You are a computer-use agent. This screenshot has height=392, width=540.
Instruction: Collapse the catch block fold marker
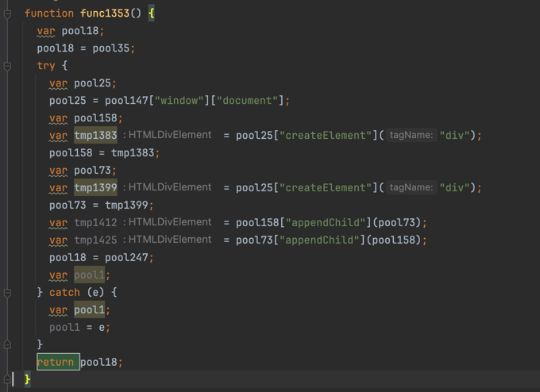pos(7,293)
